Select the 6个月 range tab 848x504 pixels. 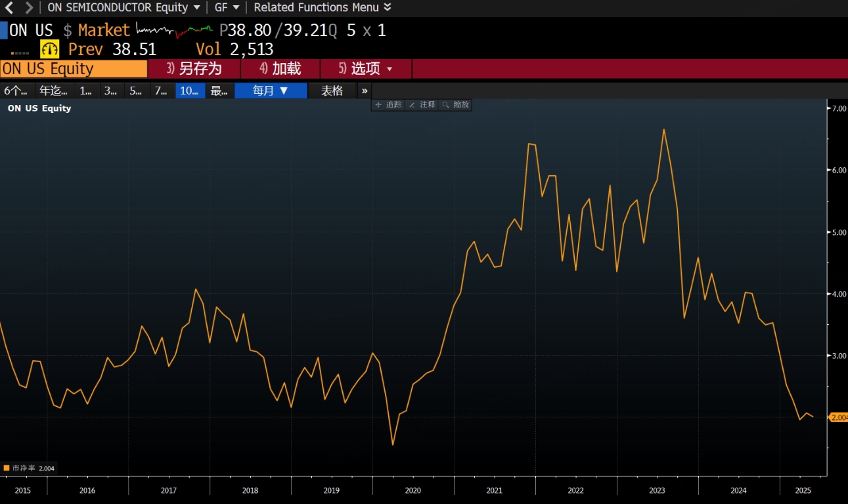[16, 91]
